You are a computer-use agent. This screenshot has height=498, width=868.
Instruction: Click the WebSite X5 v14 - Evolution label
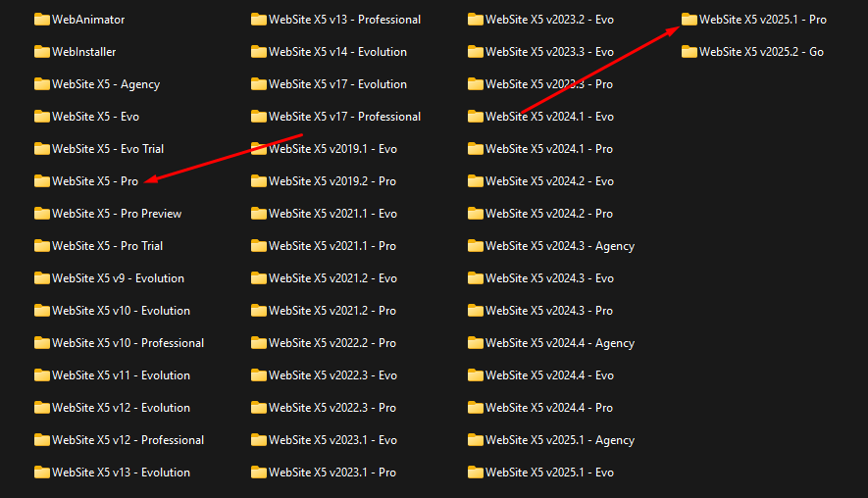tap(337, 52)
